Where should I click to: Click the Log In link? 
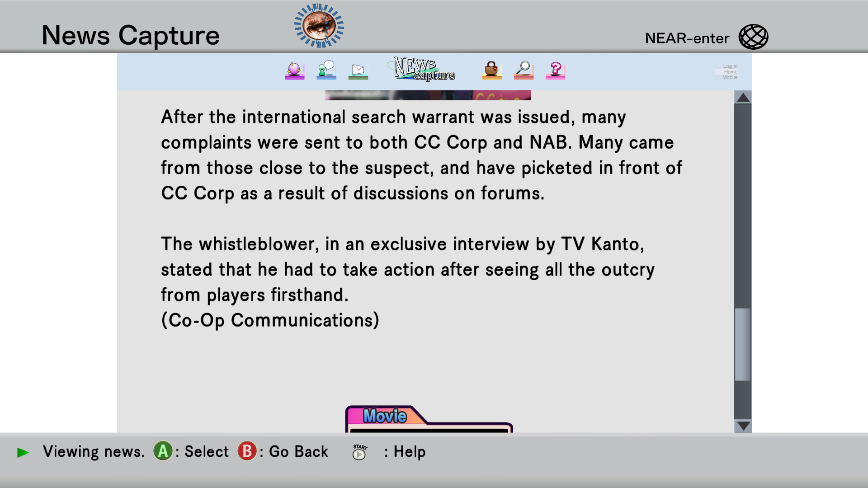[730, 66]
